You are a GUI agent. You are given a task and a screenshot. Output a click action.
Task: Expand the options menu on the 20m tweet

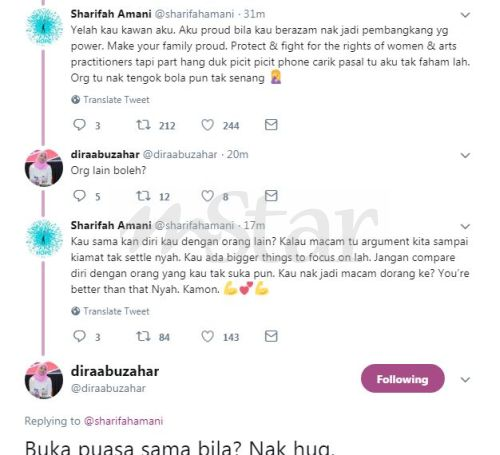point(465,155)
